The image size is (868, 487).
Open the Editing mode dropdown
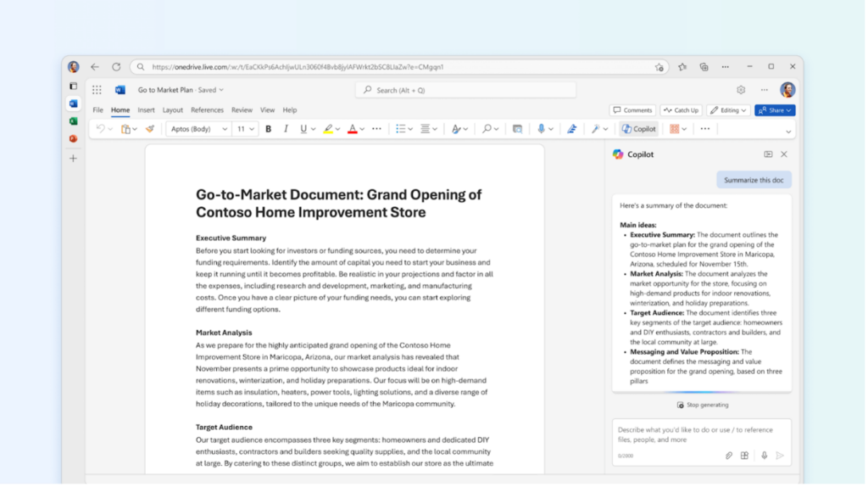coord(728,110)
